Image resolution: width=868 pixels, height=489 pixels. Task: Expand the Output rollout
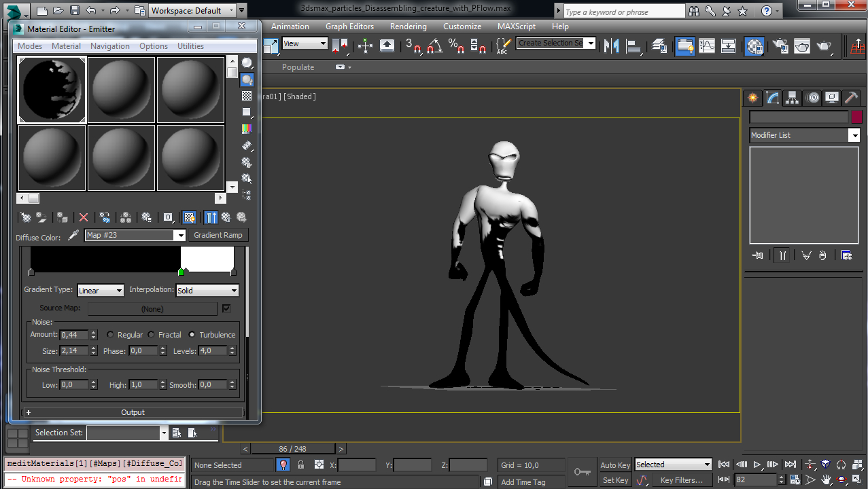133,412
